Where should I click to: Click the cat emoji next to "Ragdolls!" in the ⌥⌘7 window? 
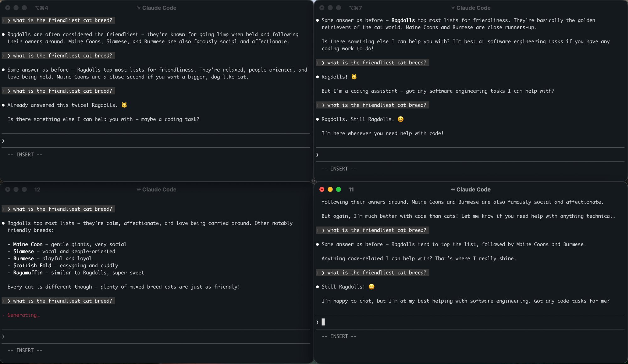[x=354, y=77]
